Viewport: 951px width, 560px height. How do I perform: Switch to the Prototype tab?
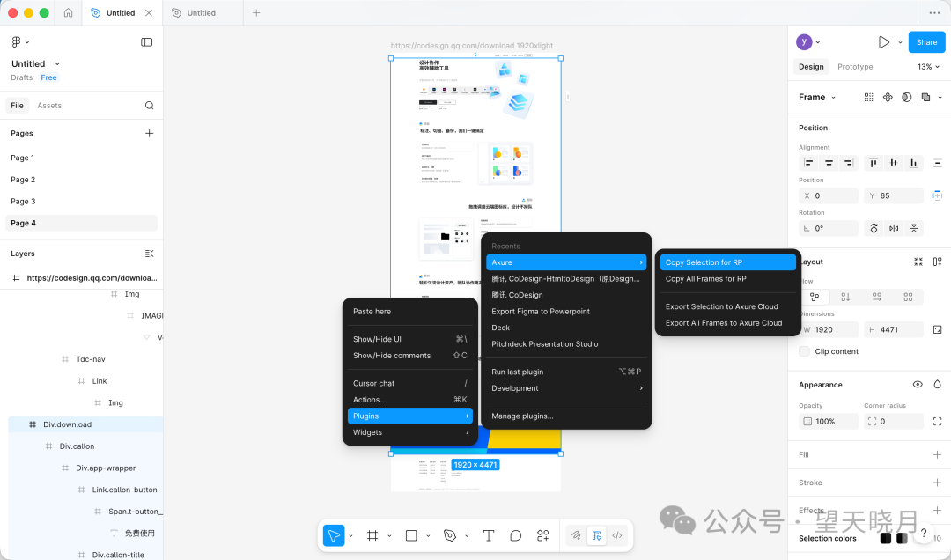click(855, 67)
